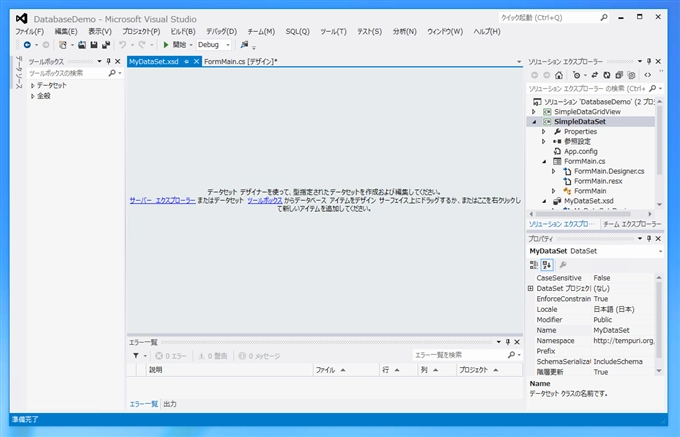
Task: Toggle the Solution Explorer auto-hide pin
Action: [x=649, y=62]
